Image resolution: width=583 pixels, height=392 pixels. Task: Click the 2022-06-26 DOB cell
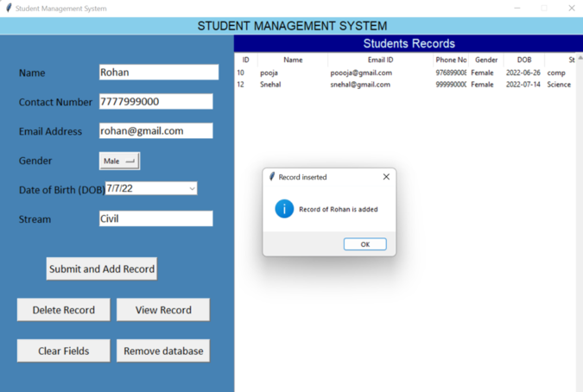(523, 73)
